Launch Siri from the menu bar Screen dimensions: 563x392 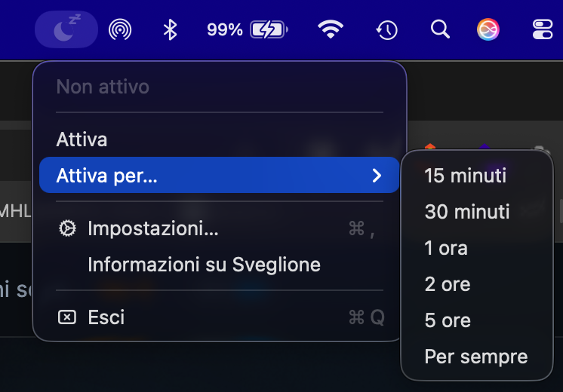tap(488, 29)
